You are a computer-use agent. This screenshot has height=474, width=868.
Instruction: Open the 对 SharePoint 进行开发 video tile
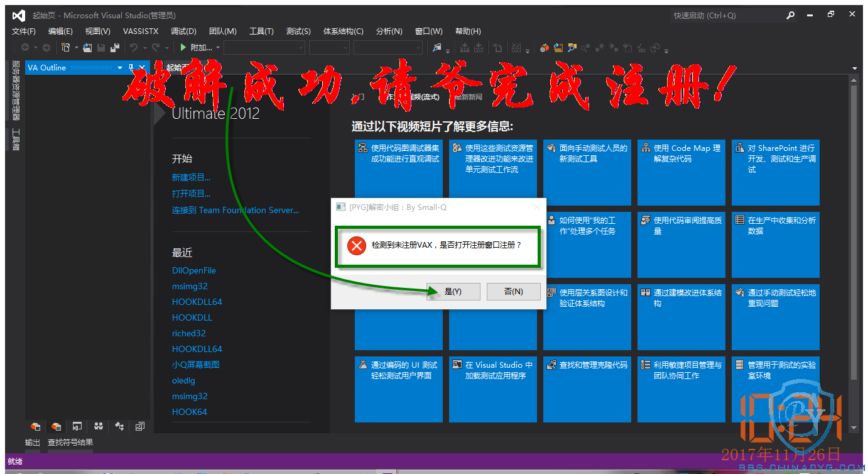(x=776, y=172)
